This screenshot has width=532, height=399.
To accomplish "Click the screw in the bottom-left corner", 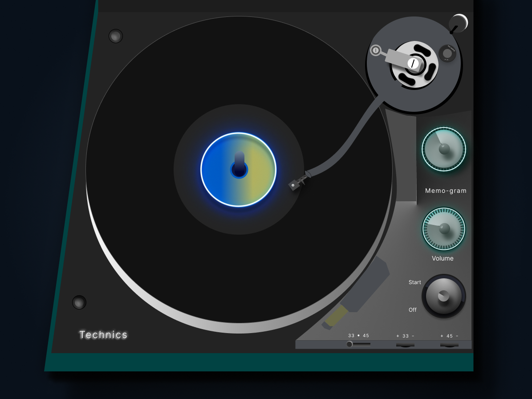I will [79, 303].
